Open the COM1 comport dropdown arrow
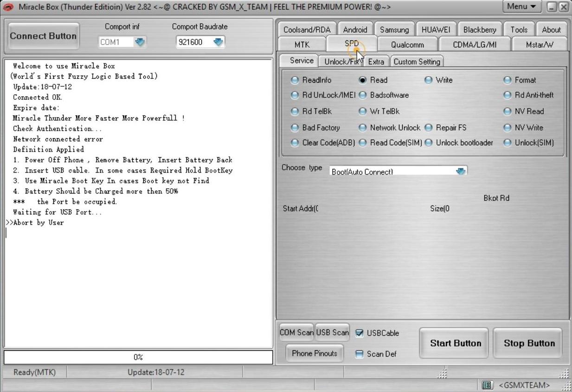Screen dimensions: 572x392 tap(140, 42)
